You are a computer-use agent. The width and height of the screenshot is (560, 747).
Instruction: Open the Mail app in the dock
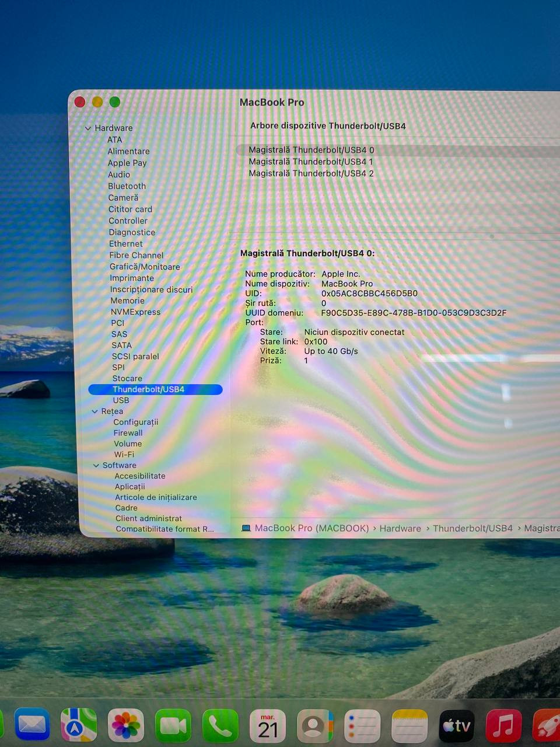pyautogui.click(x=32, y=725)
